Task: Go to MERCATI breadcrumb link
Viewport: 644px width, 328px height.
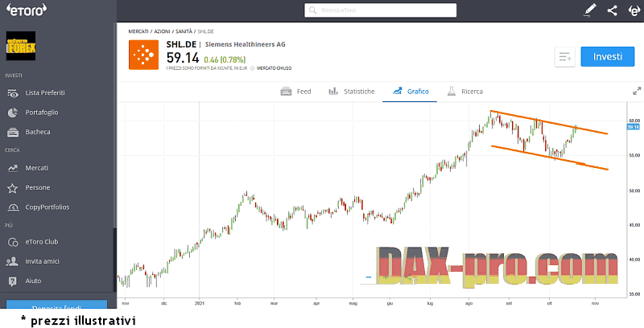Action: click(x=138, y=31)
